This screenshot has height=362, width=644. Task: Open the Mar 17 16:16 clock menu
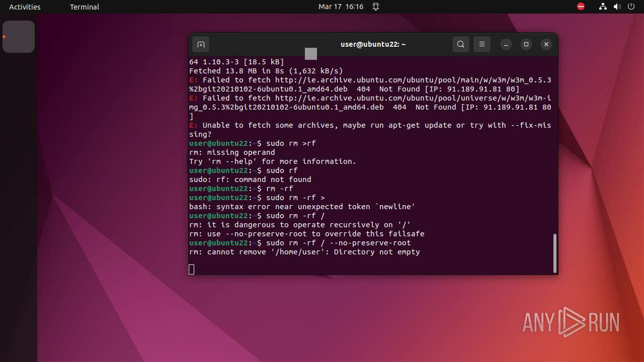tap(341, 7)
